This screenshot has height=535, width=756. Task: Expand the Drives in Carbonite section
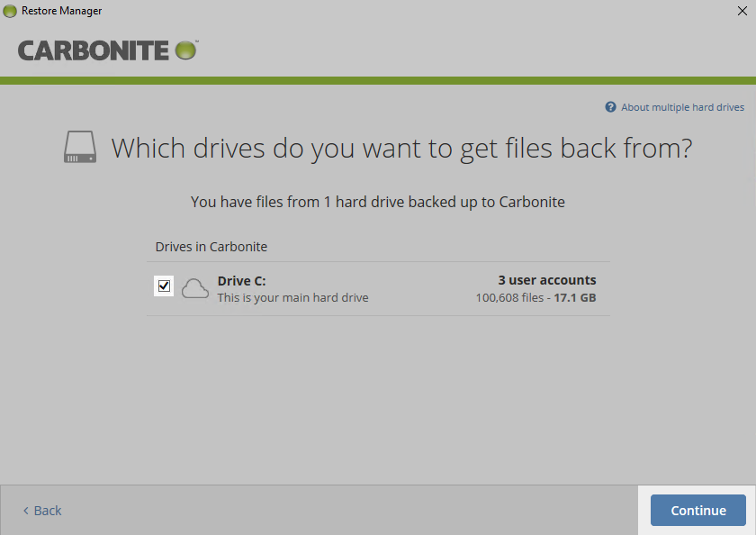tap(211, 246)
